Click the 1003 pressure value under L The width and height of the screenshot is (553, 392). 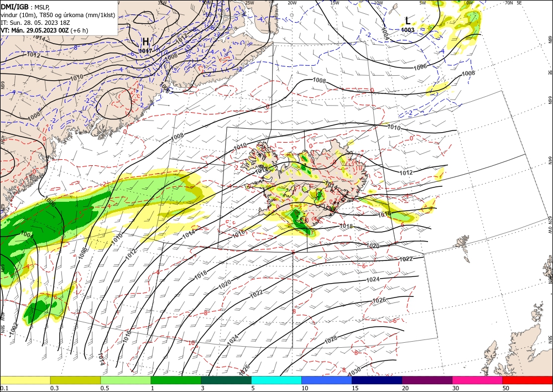click(408, 30)
